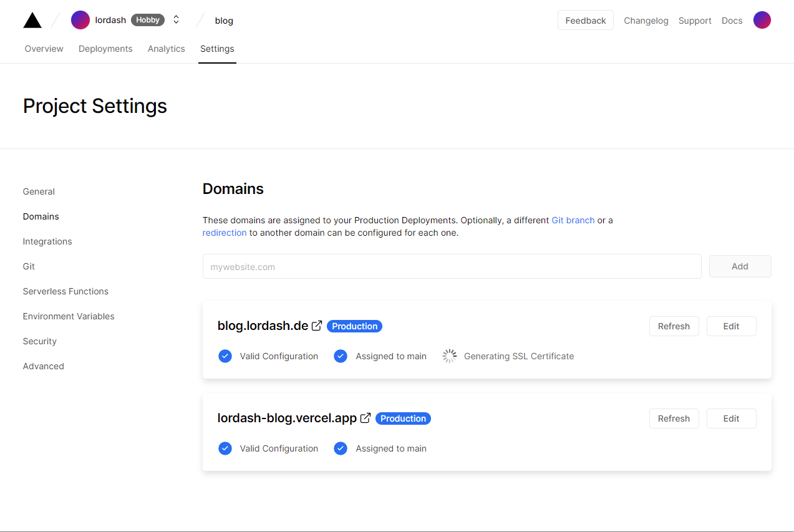Click the Generating SSL Certificate text
The image size is (794, 532).
coord(519,356)
